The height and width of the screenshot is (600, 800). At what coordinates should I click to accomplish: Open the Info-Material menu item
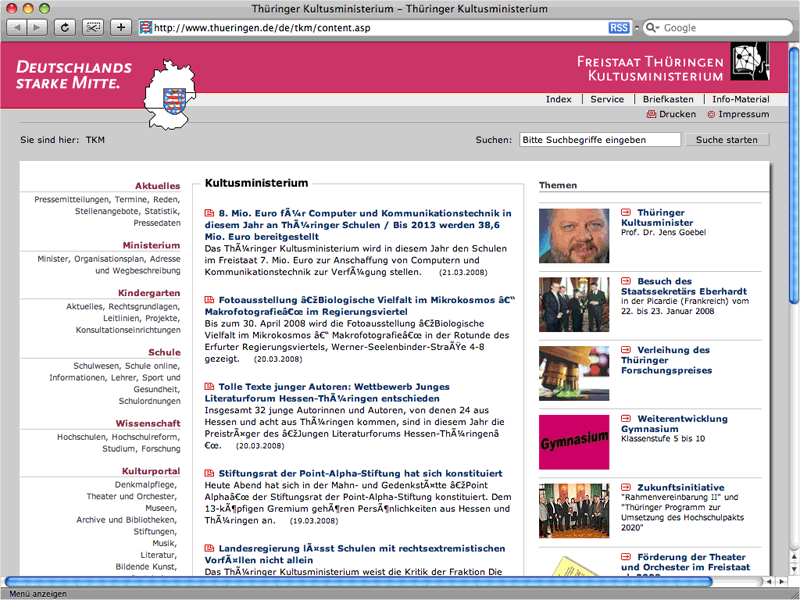(740, 99)
